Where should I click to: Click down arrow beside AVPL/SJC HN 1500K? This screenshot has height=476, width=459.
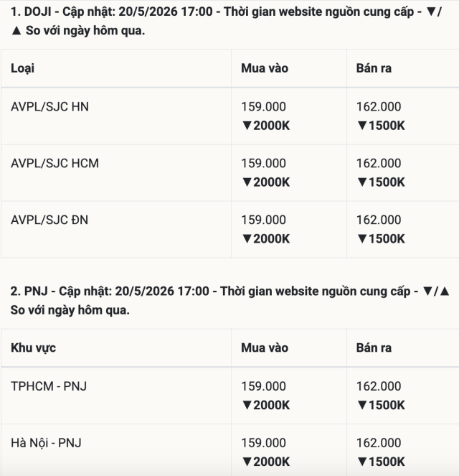[362, 126]
